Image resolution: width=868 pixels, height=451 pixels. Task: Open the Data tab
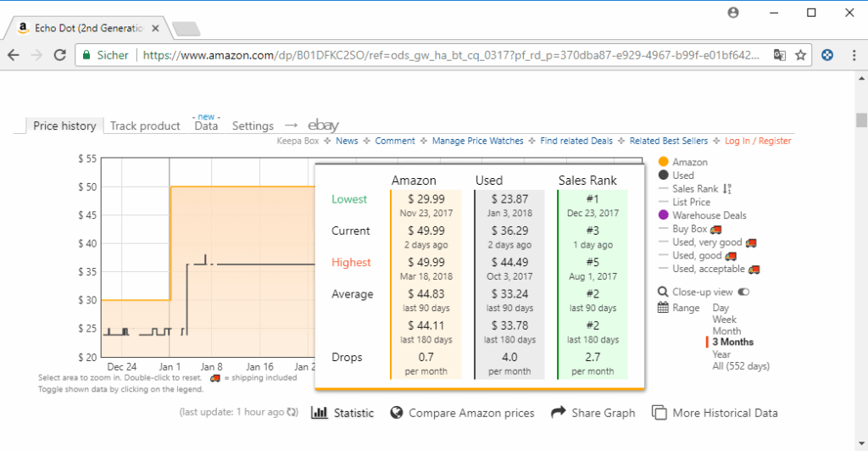point(206,125)
